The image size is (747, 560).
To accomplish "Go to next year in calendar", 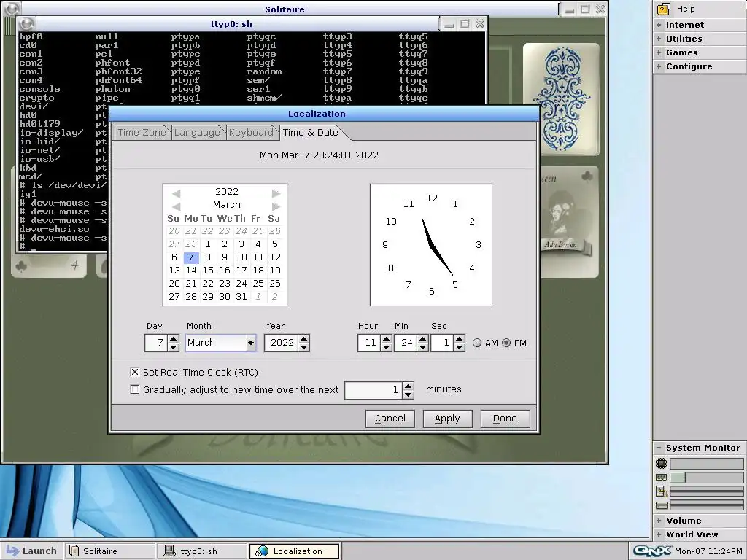I will 276,193.
